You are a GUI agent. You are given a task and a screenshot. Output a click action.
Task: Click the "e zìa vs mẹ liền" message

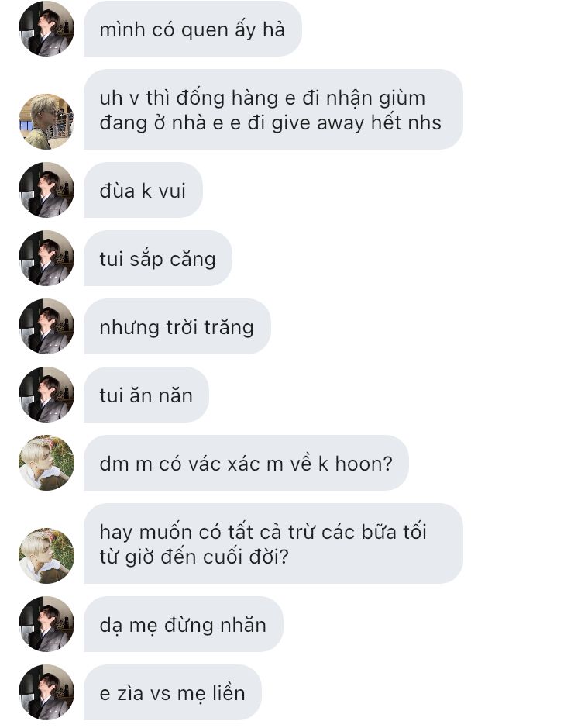(173, 692)
